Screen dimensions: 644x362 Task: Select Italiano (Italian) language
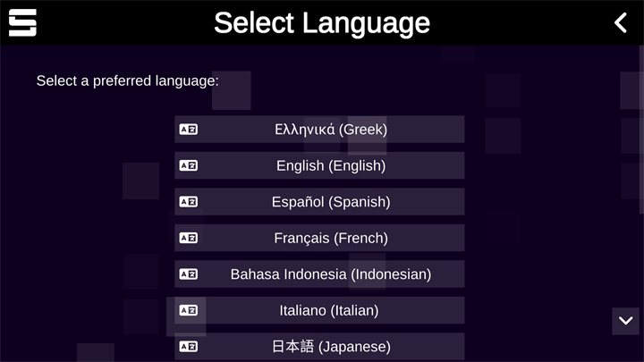(x=329, y=310)
